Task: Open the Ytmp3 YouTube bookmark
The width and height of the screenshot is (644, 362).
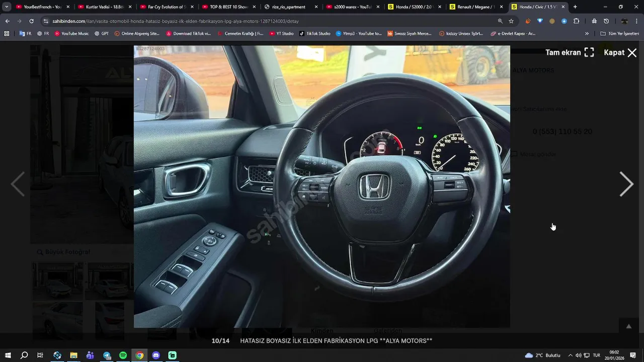Action: tap(359, 34)
